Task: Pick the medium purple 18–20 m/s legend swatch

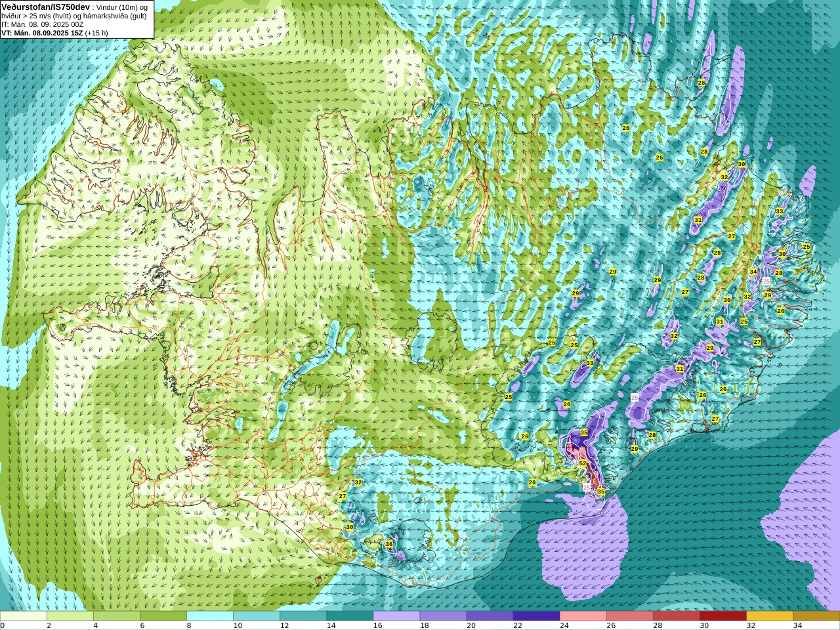Action: [443, 616]
